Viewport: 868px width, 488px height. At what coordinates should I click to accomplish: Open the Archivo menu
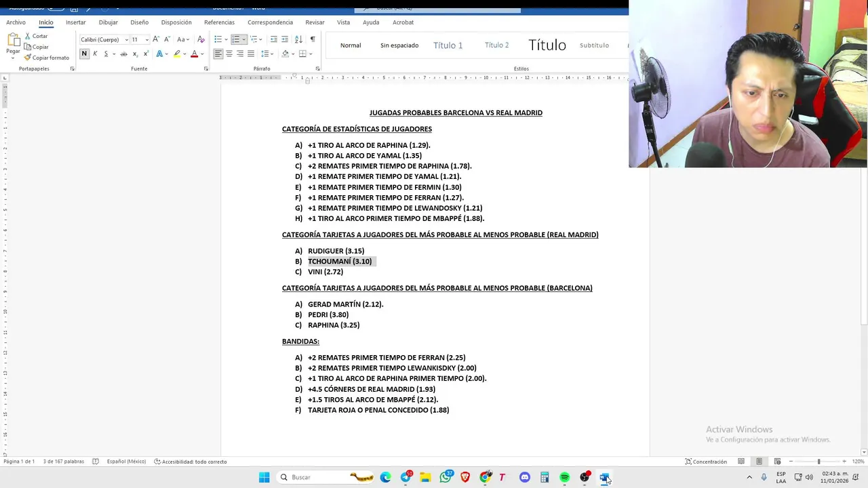click(16, 22)
